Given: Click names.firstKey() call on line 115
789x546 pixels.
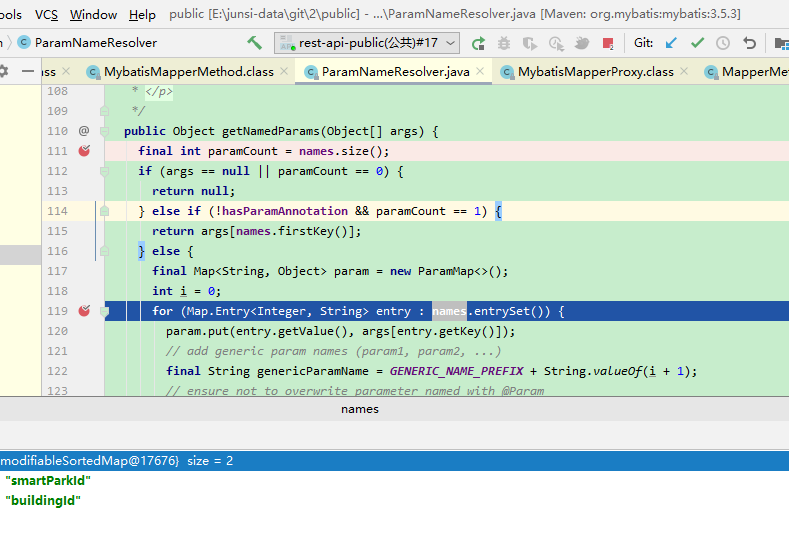Looking at the screenshot, I should pos(295,231).
